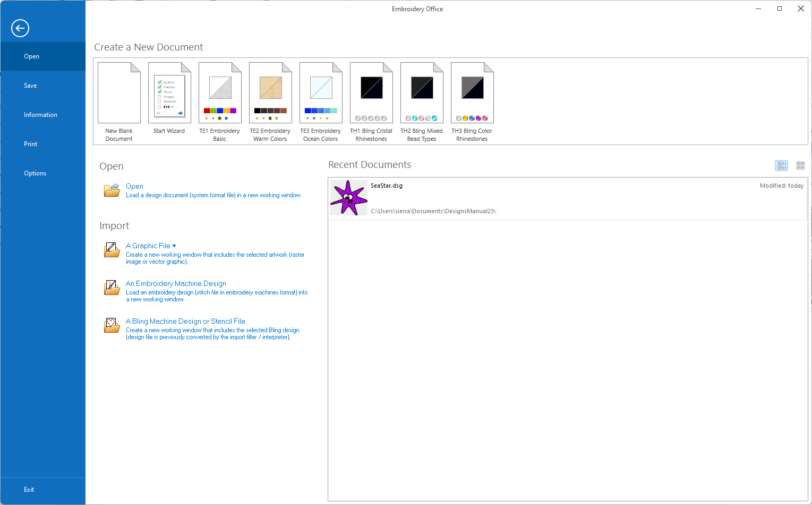The width and height of the screenshot is (812, 505).
Task: Click A Bling Machine Design or Stencil File link
Action: 185,322
